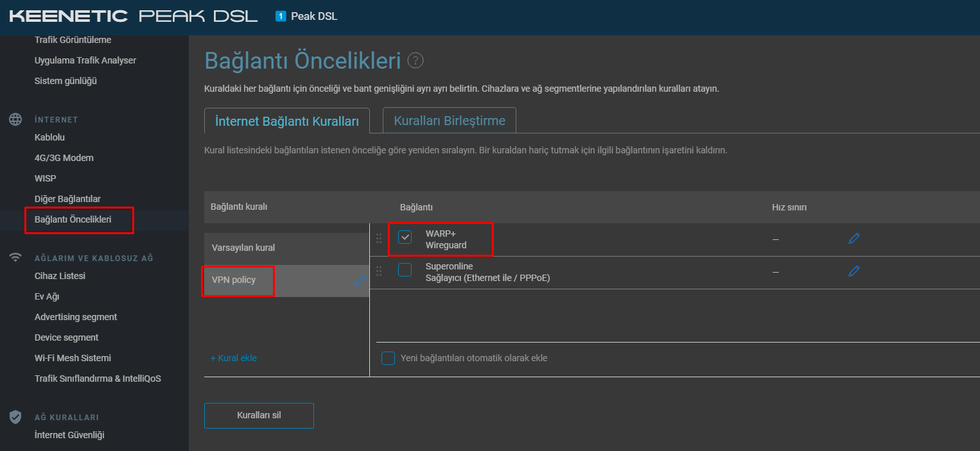Click the AĞLARIM VE KABLOSUZ AĞ heading
980x451 pixels.
(94, 258)
